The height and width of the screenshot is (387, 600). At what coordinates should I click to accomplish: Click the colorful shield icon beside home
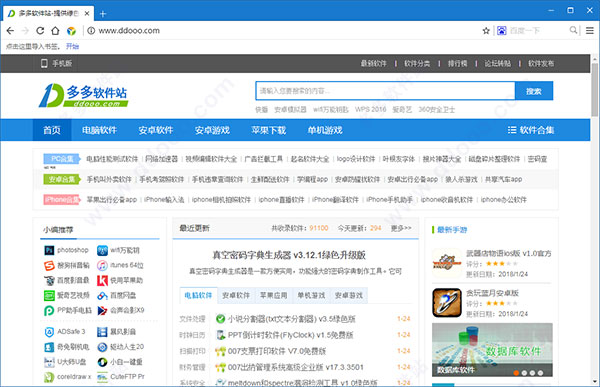71,31
